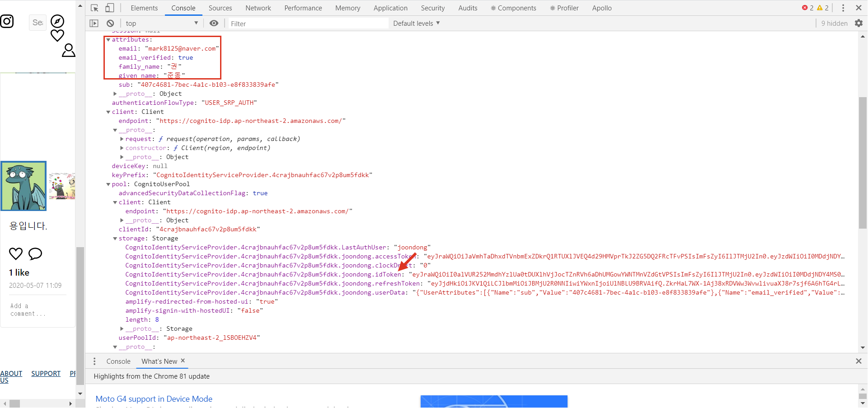Open the Security tab
Image resolution: width=868 pixels, height=408 pixels.
[432, 8]
